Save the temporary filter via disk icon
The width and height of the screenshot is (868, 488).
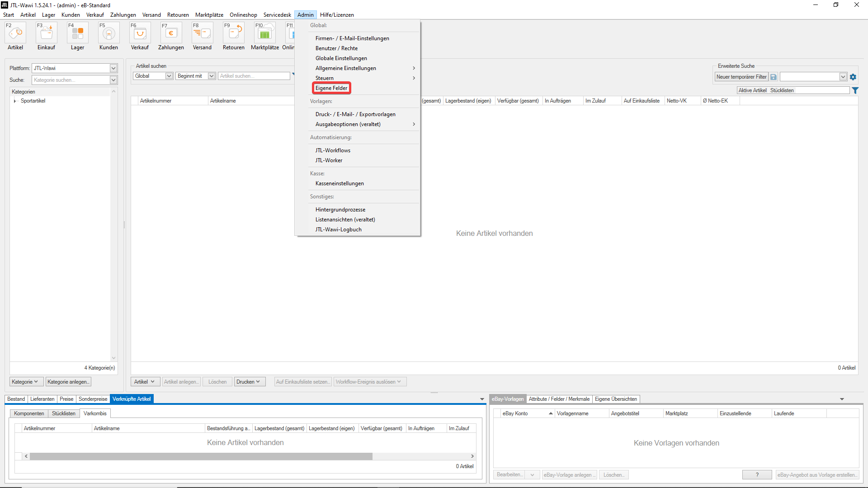pos(774,77)
